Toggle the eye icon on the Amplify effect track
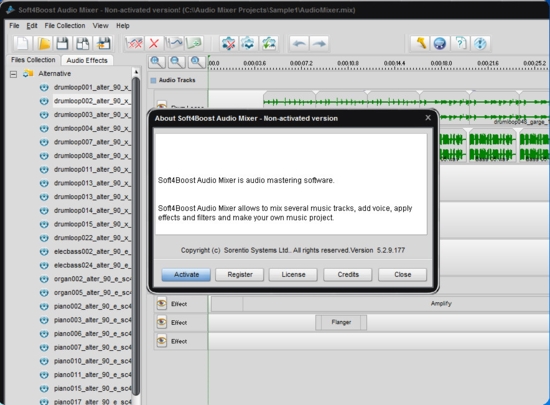This screenshot has height=405, width=550. tap(161, 304)
